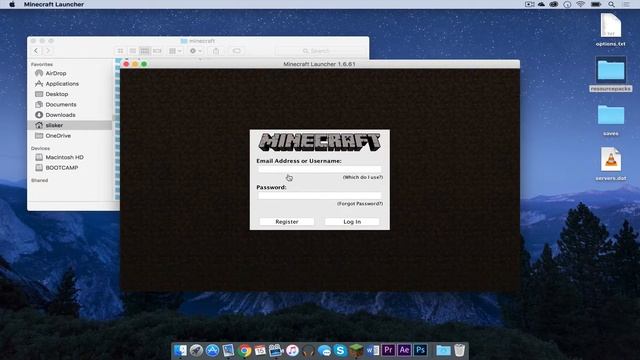Open the Wi-Fi status menu

tap(580, 4)
